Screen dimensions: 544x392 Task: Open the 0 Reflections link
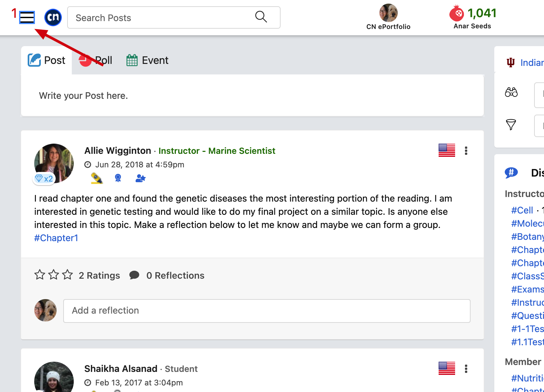pyautogui.click(x=176, y=275)
